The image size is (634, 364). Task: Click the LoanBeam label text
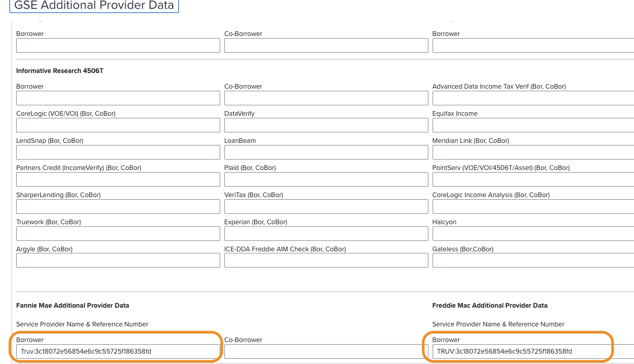coord(240,141)
